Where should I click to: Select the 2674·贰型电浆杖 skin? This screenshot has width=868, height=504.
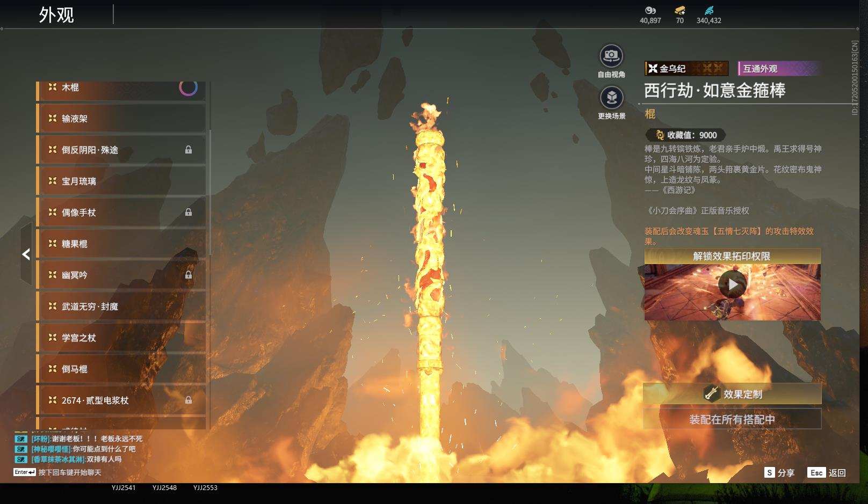point(121,400)
